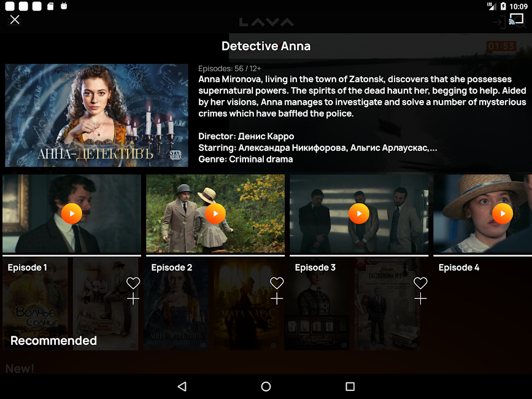Viewport: 532px width, 399px height.
Task: Tap the Recommended section heading
Action: point(53,341)
